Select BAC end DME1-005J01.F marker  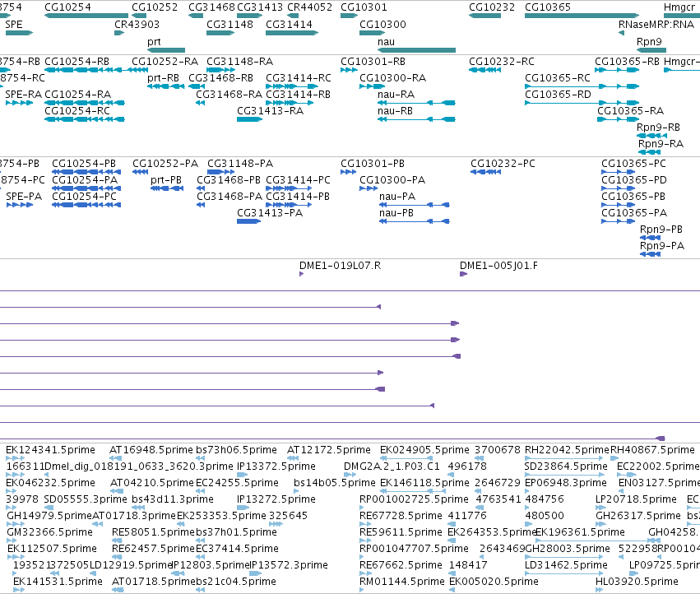click(x=463, y=274)
